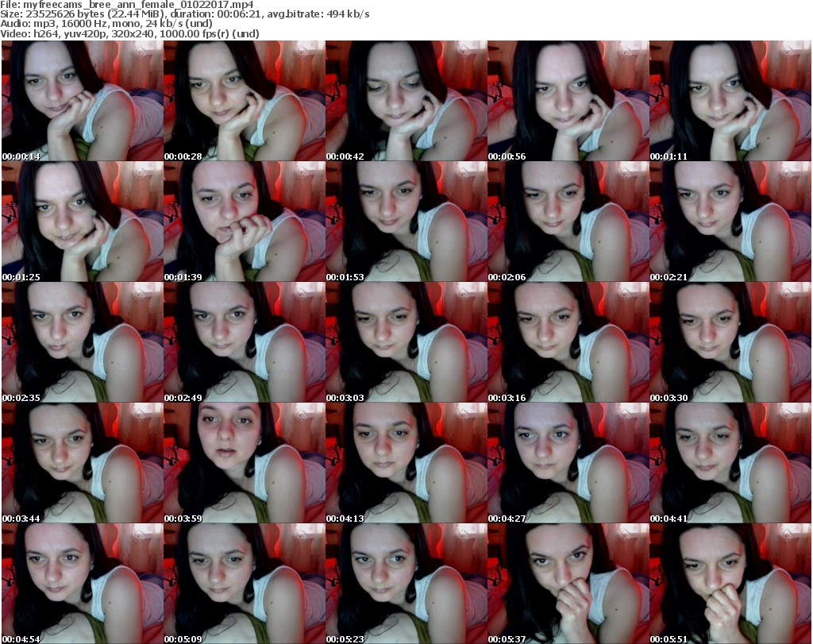This screenshot has height=644, width=813.
Task: Select the thumbnail frame stamped 00:00:14
Action: coord(82,101)
